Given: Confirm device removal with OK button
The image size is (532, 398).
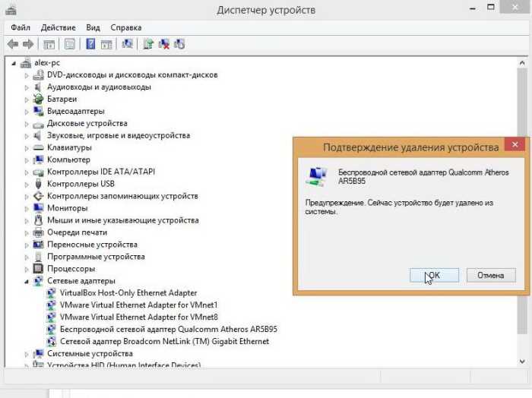Looking at the screenshot, I should coord(433,275).
